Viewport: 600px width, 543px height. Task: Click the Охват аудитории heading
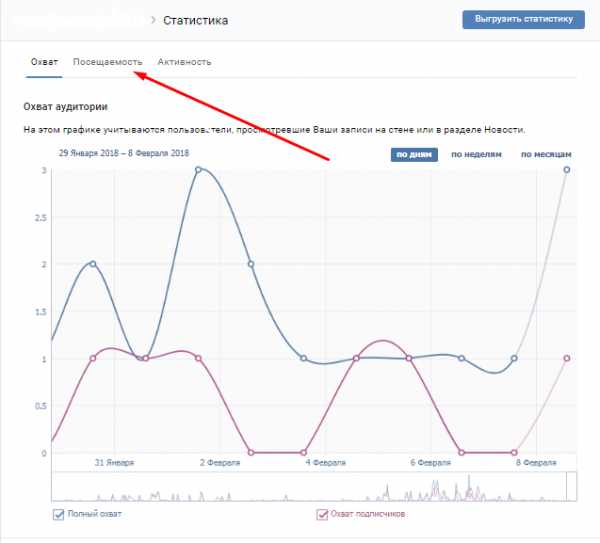coord(65,106)
